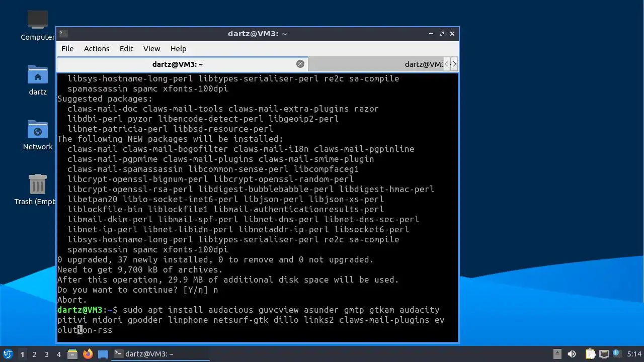
Task: Click 'Need to get 9,700 kB' line
Action: tap(140, 269)
